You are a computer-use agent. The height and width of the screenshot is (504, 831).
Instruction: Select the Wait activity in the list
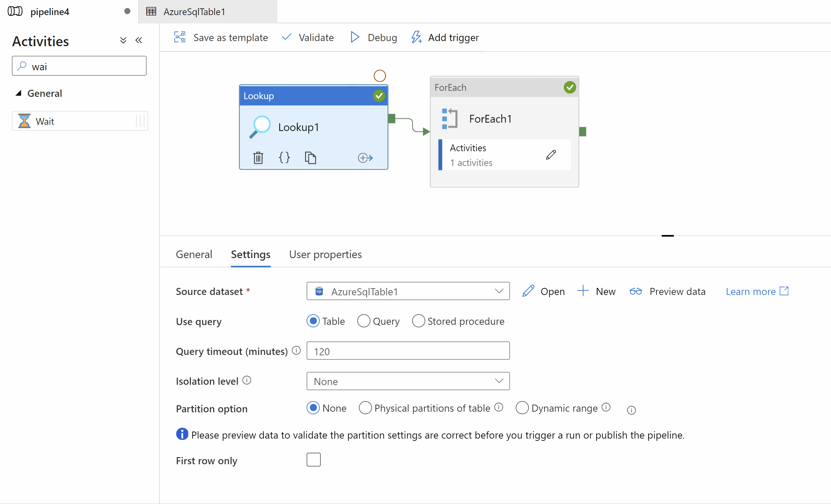(x=80, y=121)
